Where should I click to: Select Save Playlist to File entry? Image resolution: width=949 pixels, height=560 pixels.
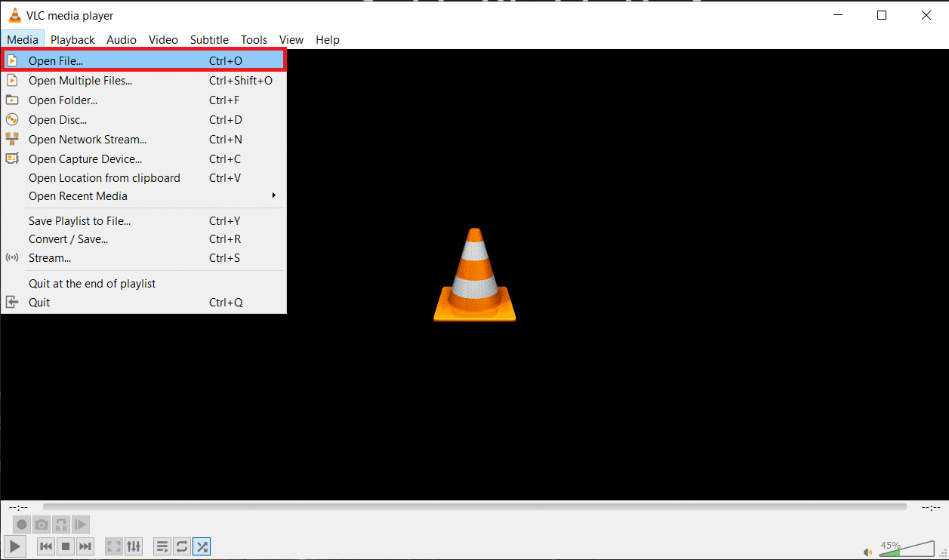point(143,221)
